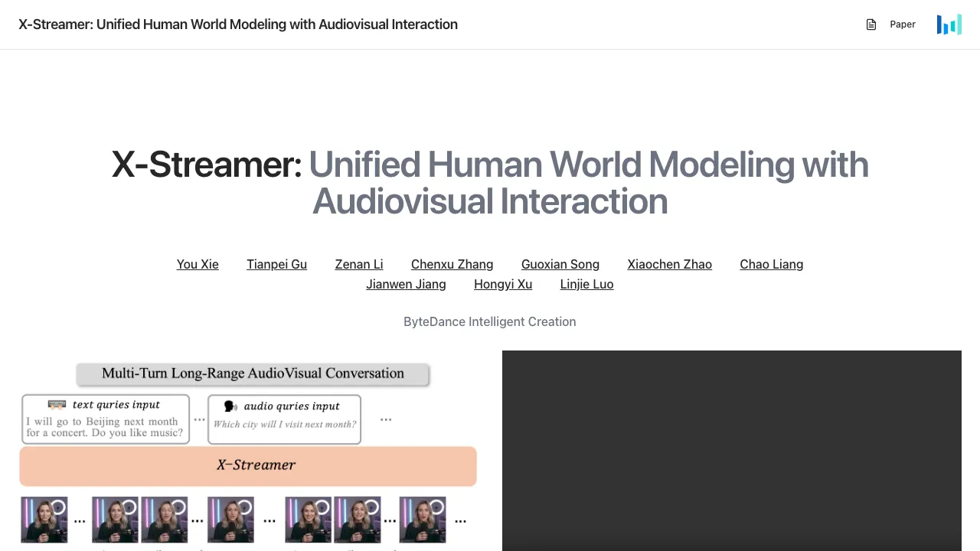Open Tianpei Gu's author page

(x=276, y=264)
